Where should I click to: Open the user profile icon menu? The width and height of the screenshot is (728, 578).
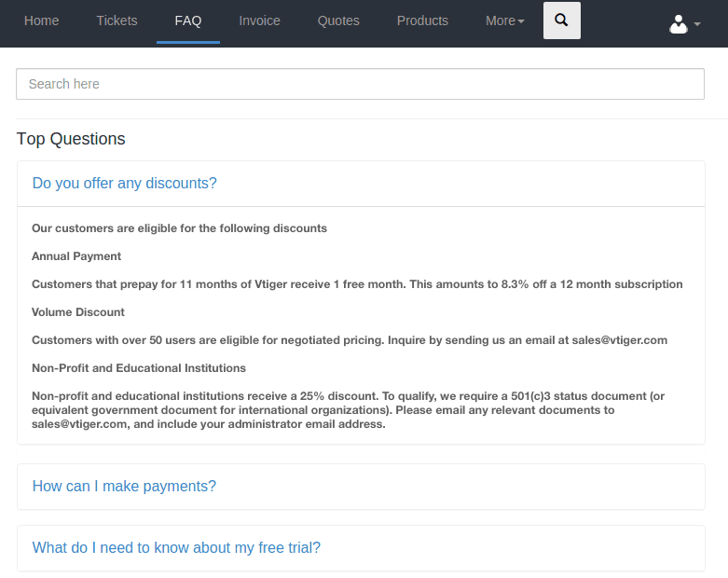click(x=679, y=23)
